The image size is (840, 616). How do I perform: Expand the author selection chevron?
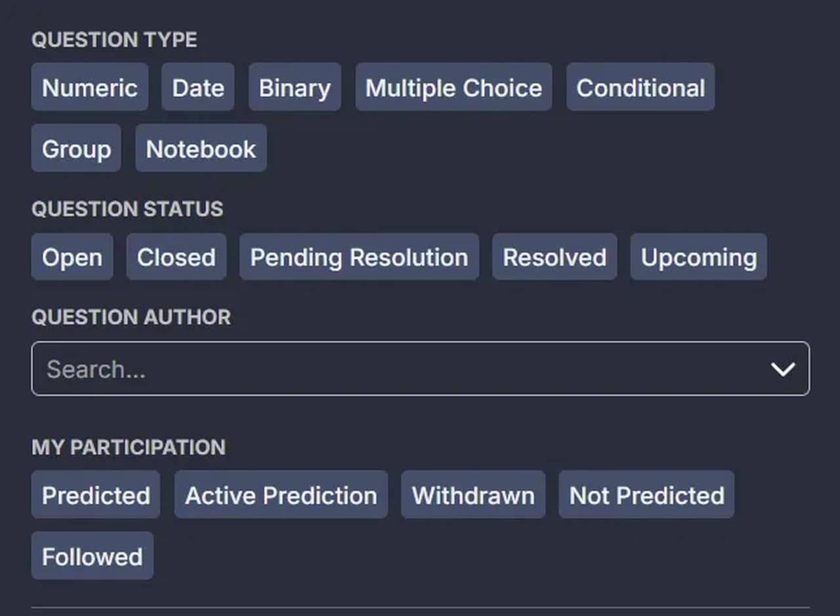785,369
